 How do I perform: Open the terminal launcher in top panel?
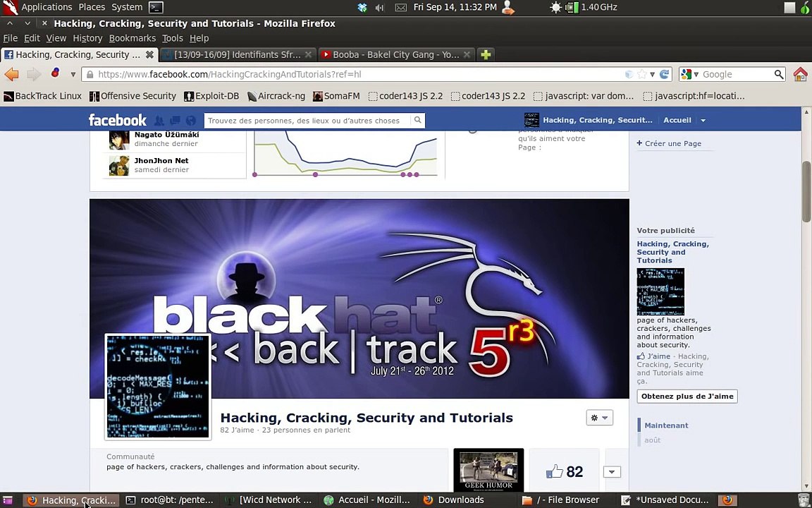point(156,7)
